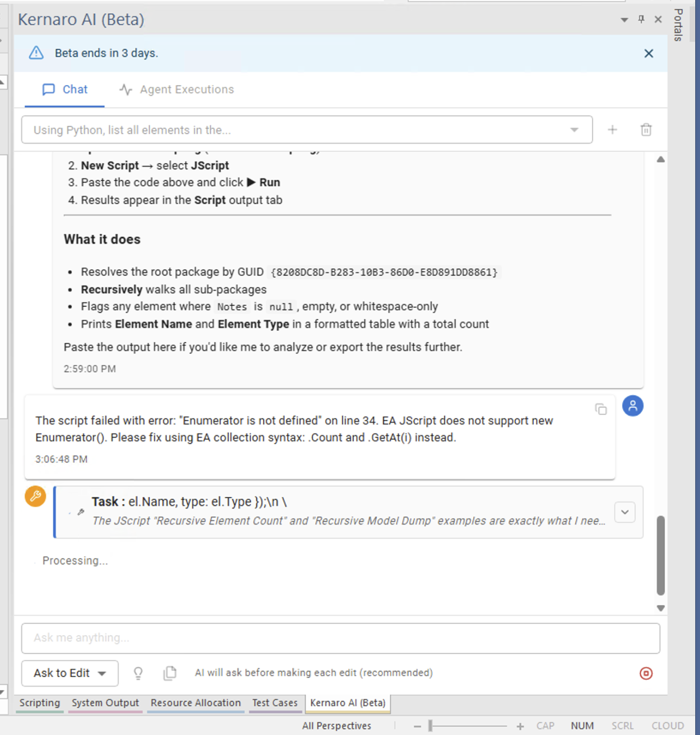
Task: Click the AI will ask before making each edit note
Action: coord(314,673)
